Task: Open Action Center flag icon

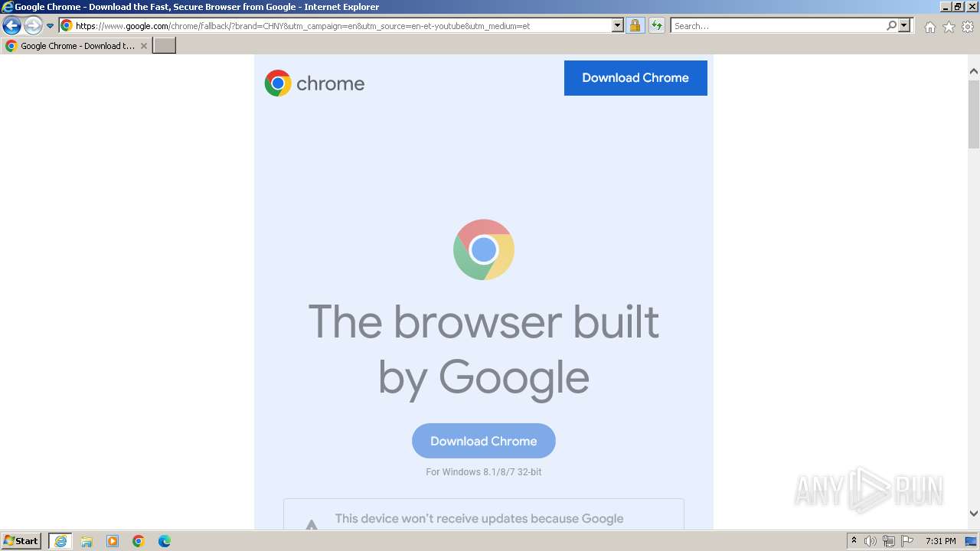Action: (x=907, y=541)
